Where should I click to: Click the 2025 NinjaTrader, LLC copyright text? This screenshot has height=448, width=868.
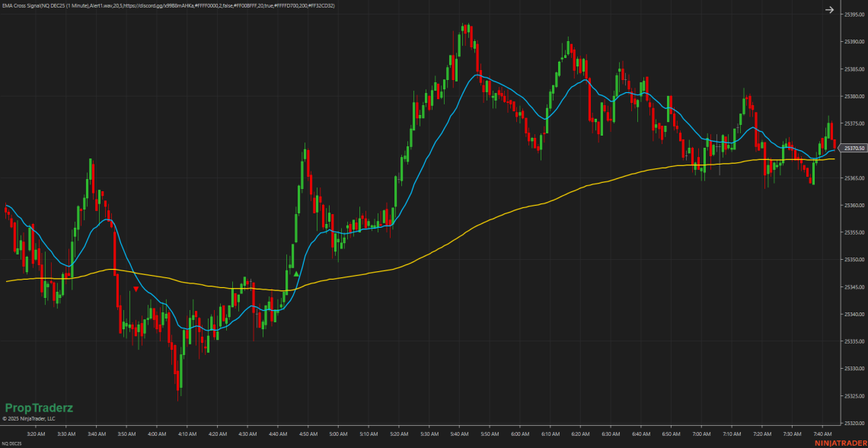coord(29,418)
